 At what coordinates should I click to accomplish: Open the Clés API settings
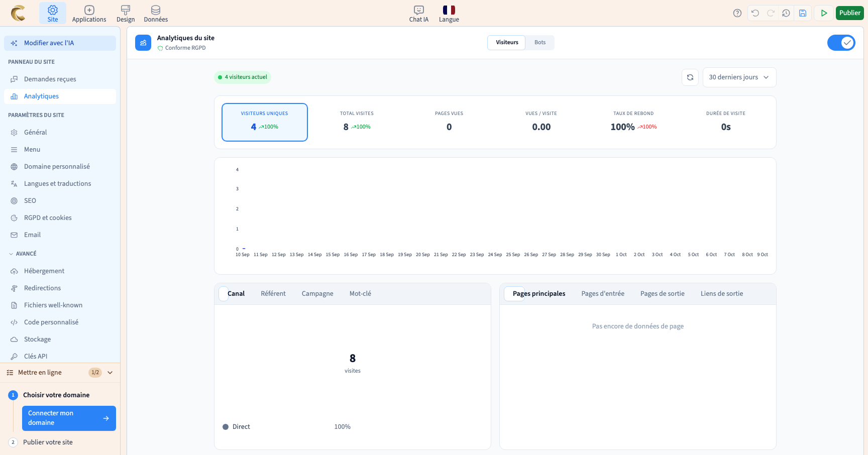60,357
